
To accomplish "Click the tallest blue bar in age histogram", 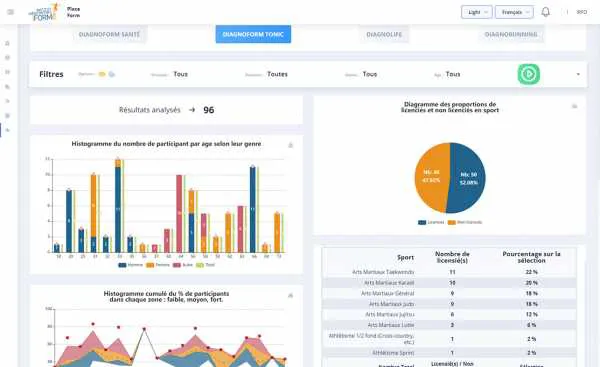I will pos(118,209).
